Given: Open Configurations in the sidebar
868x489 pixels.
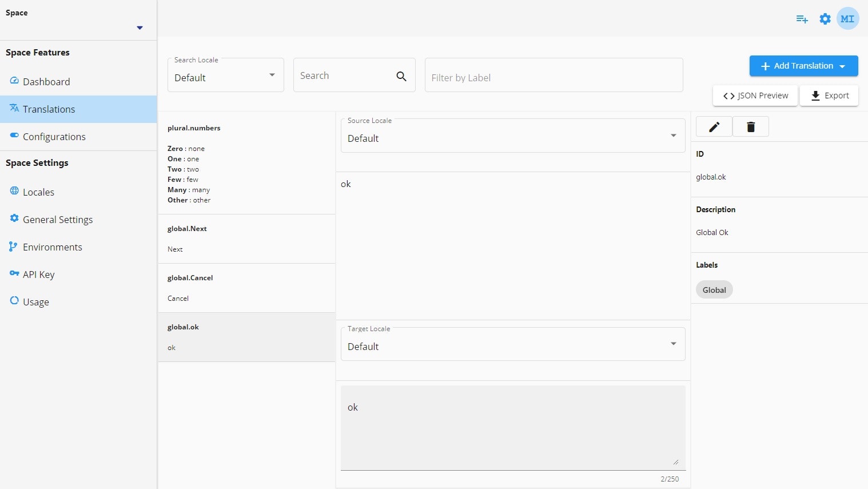Looking at the screenshot, I should (78, 137).
